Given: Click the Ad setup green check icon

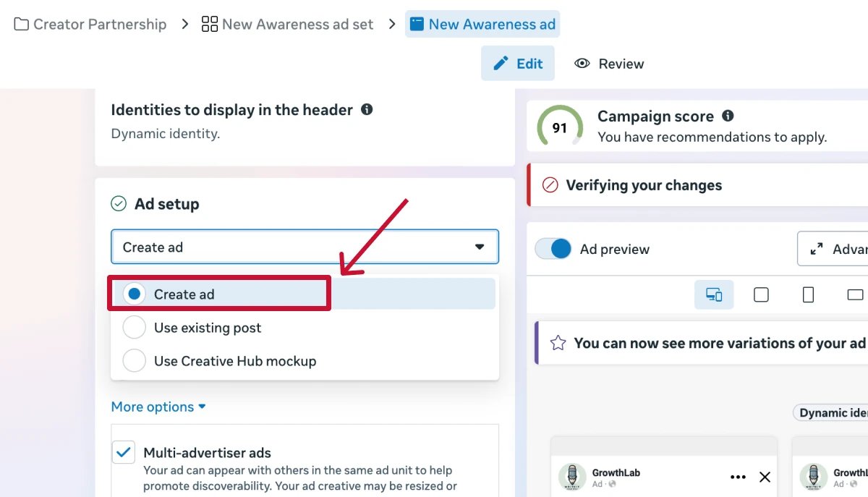Looking at the screenshot, I should 119,204.
